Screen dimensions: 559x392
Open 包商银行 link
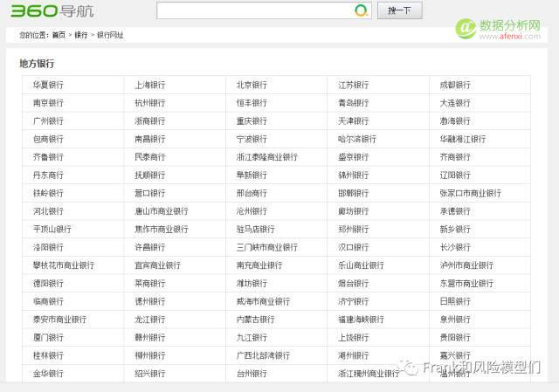pyautogui.click(x=48, y=139)
